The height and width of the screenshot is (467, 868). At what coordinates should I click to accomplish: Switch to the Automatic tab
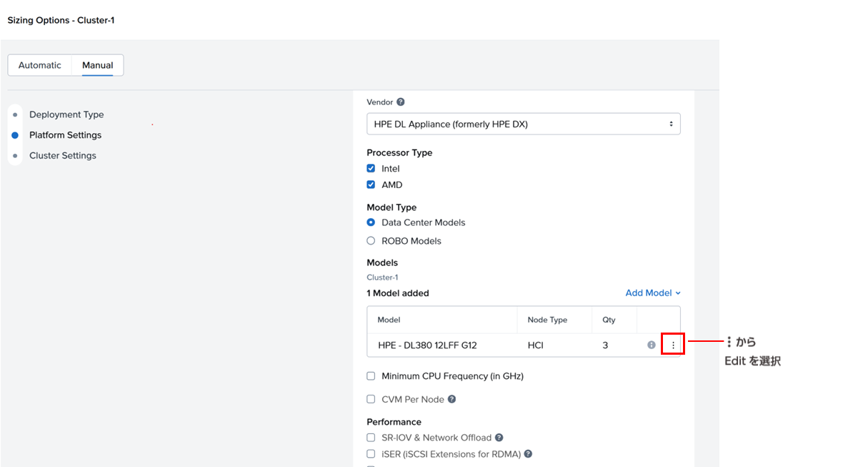[x=40, y=65]
